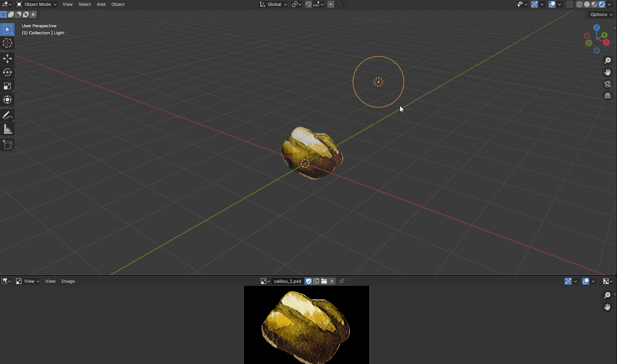The width and height of the screenshot is (617, 364).
Task: Open the image display channels dropdown
Action: click(x=608, y=281)
